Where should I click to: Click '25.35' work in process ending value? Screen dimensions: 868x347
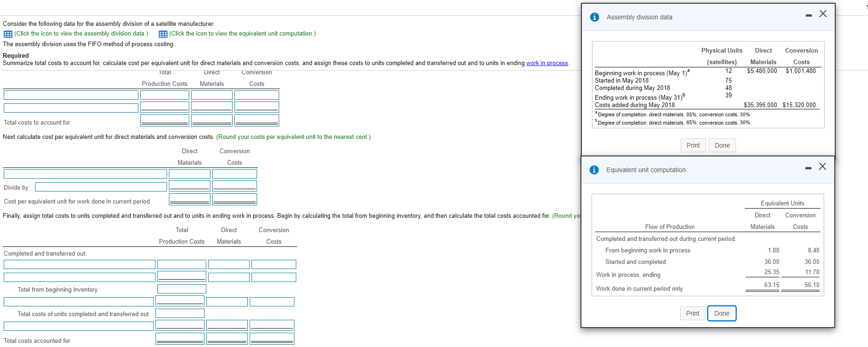[772, 272]
